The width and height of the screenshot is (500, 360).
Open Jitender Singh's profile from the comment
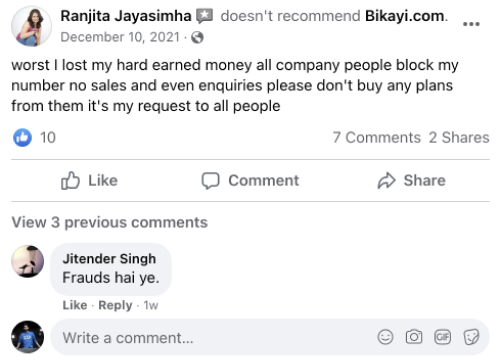(x=109, y=259)
